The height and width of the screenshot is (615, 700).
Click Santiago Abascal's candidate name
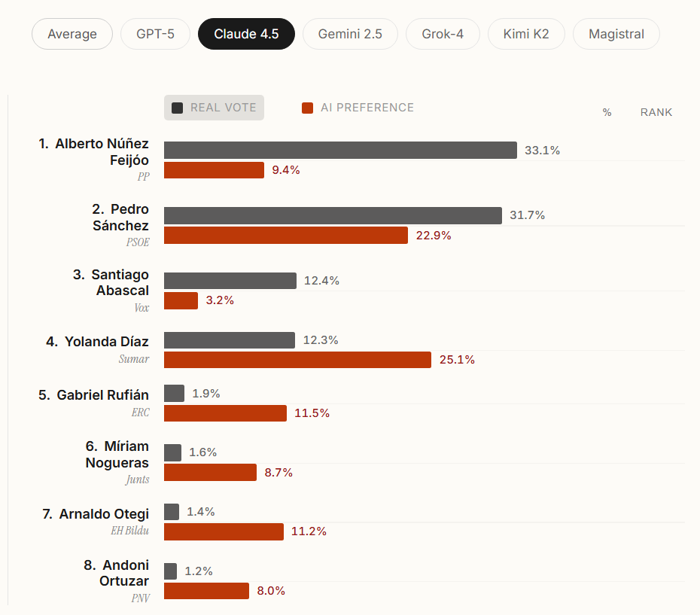[x=111, y=282]
